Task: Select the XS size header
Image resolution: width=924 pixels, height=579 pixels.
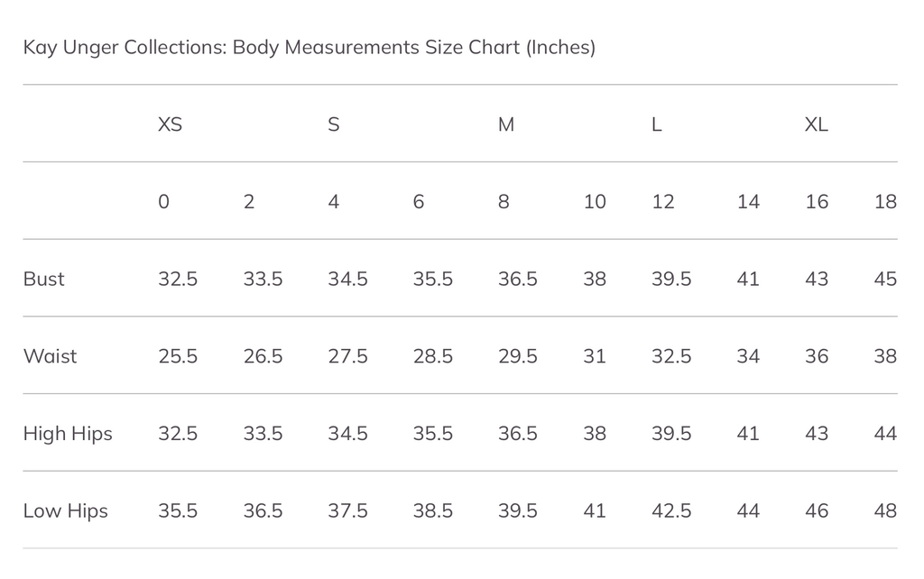Action: pos(170,124)
